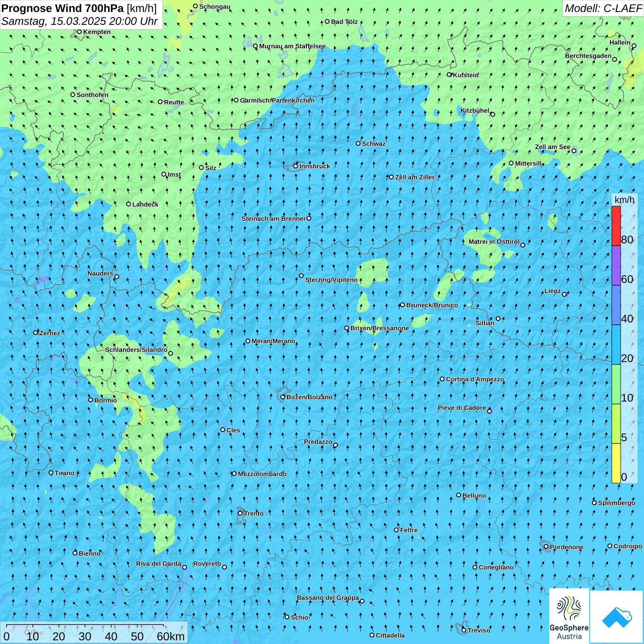Viewport: 644px width, 644px height.
Task: Click the Bienno city label
Action: pos(89,553)
